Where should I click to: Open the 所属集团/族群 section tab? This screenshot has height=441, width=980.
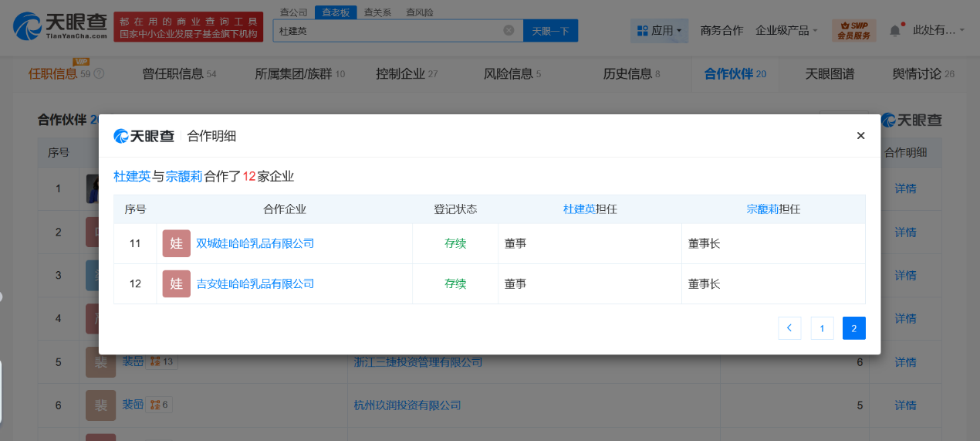(x=299, y=74)
